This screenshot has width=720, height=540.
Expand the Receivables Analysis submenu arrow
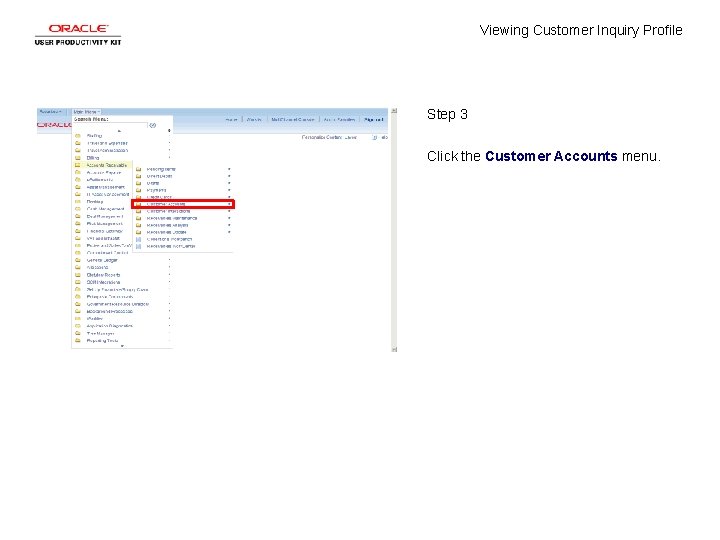229,225
